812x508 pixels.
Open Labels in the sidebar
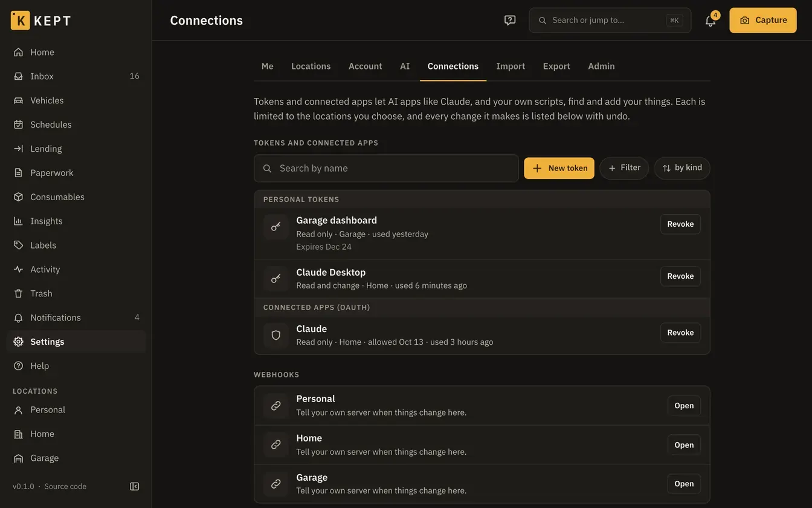(x=76, y=246)
